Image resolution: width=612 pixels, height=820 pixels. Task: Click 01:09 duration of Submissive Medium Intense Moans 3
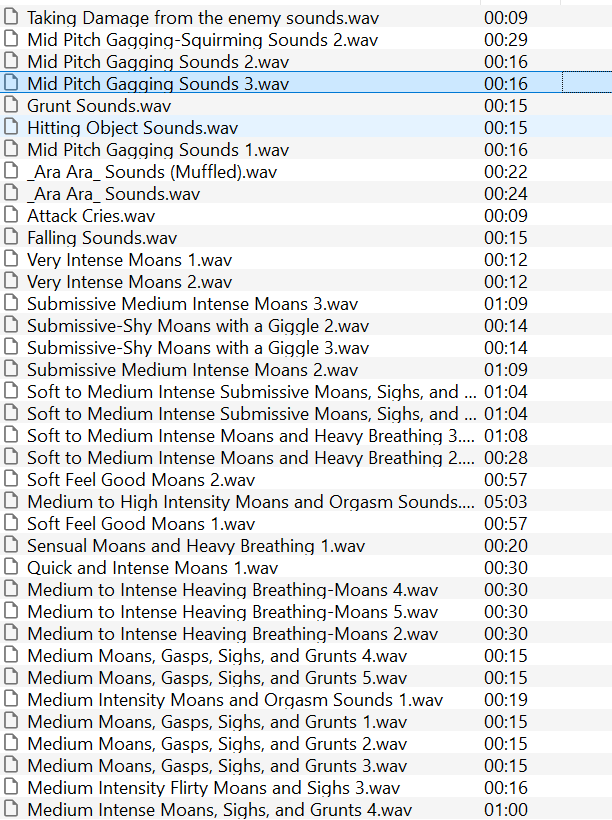pos(506,303)
